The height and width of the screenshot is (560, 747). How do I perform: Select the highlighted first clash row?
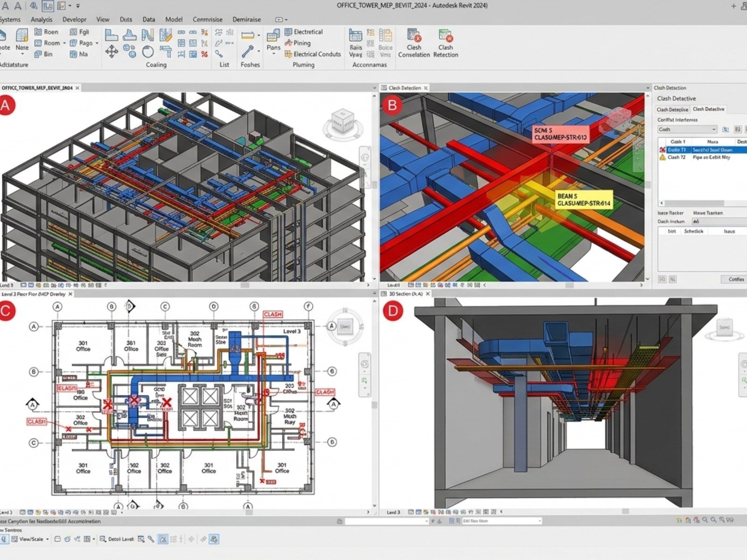(x=702, y=150)
